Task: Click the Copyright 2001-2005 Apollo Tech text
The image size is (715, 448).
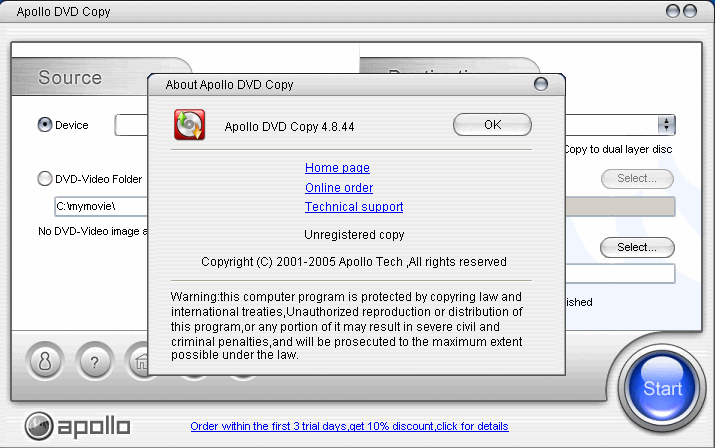Action: pos(354,262)
